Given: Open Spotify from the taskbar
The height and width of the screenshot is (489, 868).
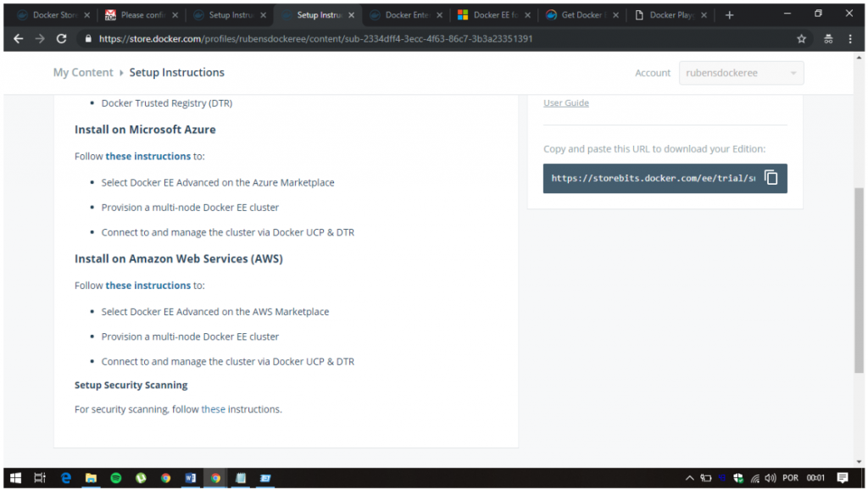Looking at the screenshot, I should (115, 478).
